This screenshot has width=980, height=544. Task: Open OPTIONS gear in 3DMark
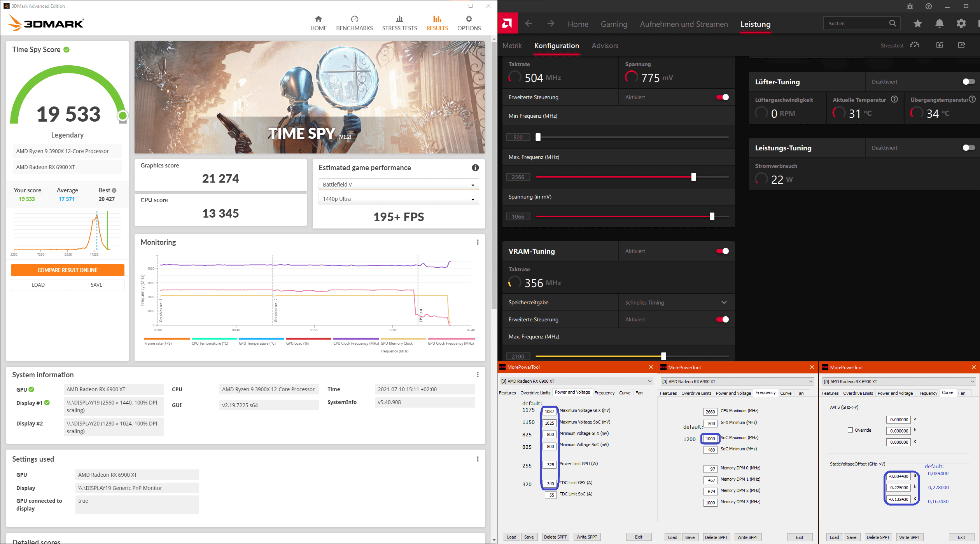click(469, 23)
